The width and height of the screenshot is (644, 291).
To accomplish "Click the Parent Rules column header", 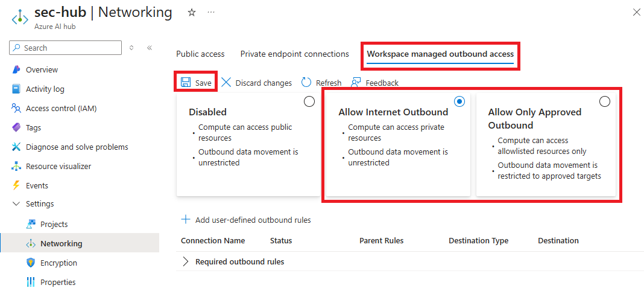I will pyautogui.click(x=381, y=240).
